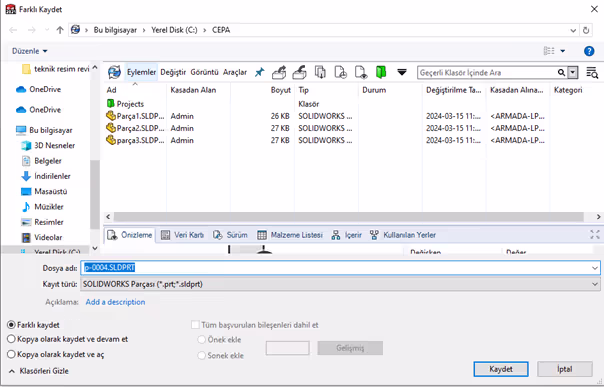This screenshot has width=604, height=387.
Task: Open the help question mark
Action: coord(589,51)
